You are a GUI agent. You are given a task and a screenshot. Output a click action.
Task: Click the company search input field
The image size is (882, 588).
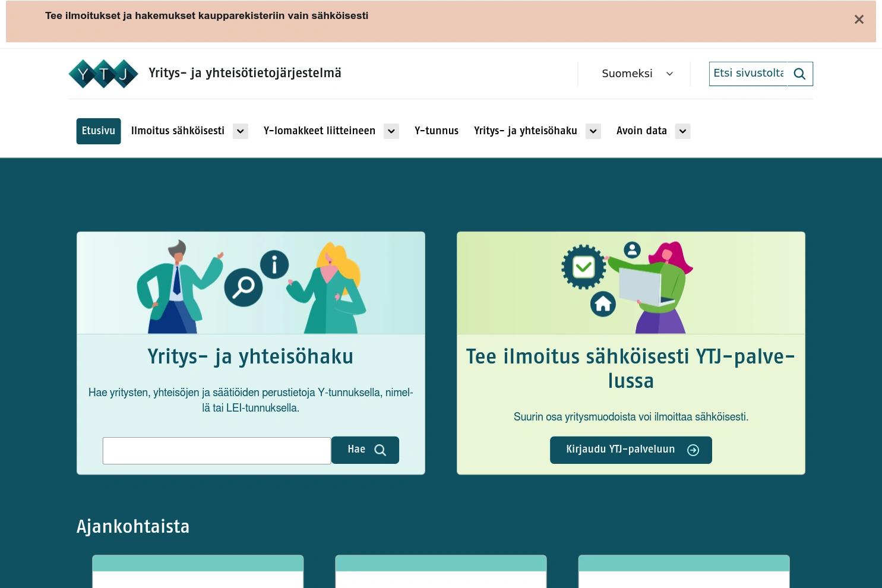pos(216,450)
